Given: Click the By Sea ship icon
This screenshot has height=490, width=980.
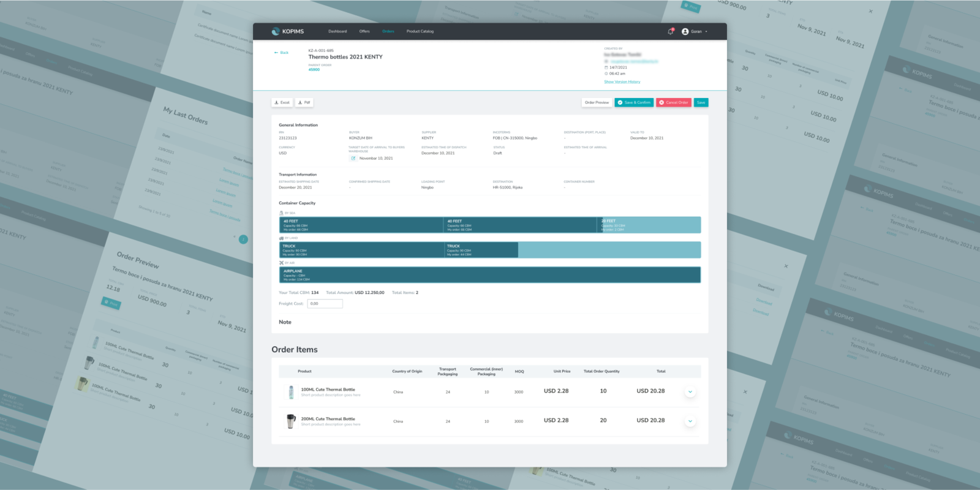Looking at the screenshot, I should [281, 213].
